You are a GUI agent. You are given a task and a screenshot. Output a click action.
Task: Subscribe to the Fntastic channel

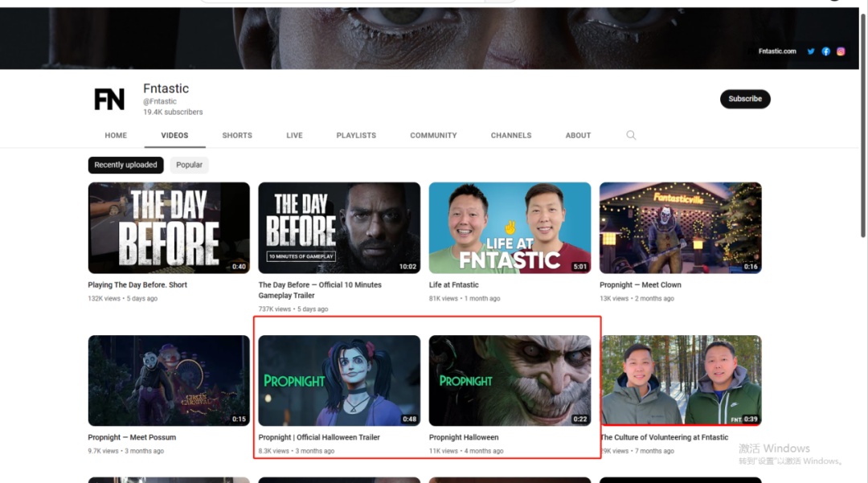[744, 99]
